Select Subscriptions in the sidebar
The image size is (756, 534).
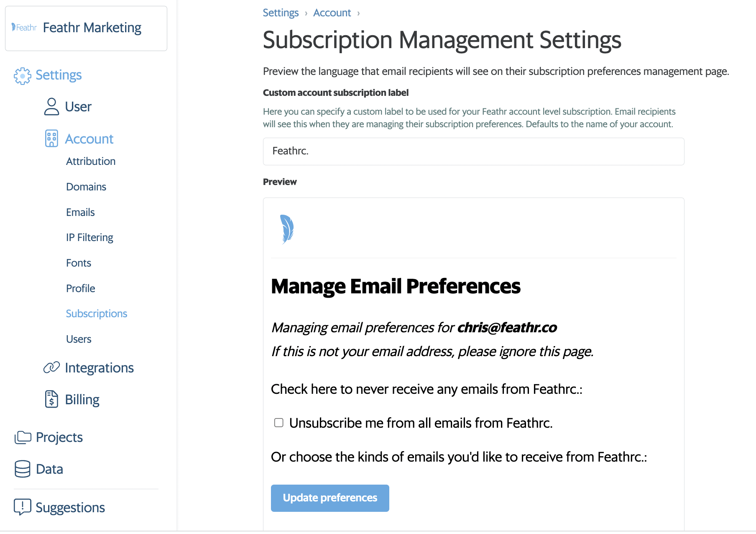[97, 314]
